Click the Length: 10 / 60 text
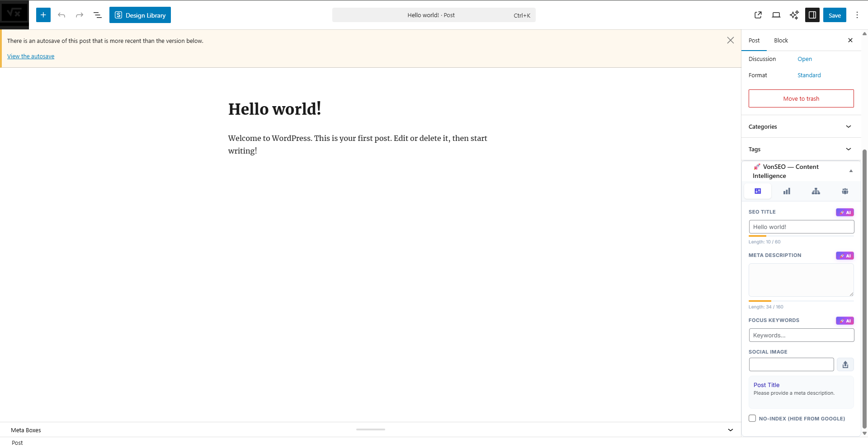Screen dimensions: 868x448 click(764, 242)
